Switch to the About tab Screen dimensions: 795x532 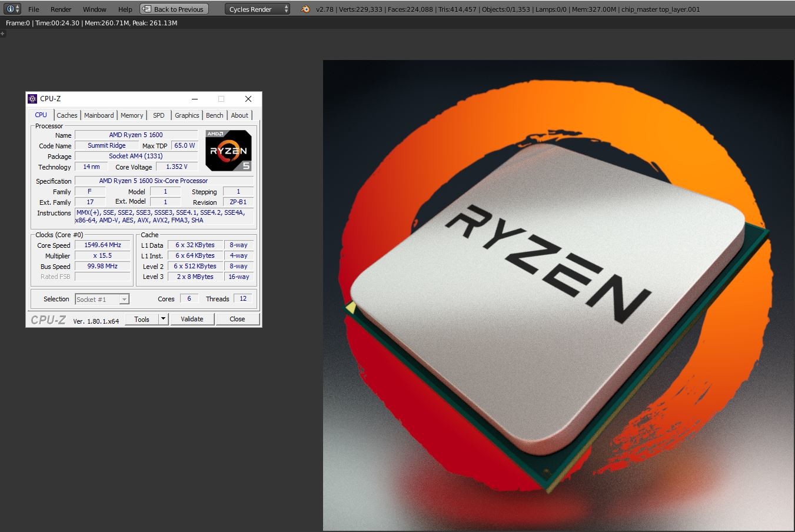pyautogui.click(x=240, y=115)
